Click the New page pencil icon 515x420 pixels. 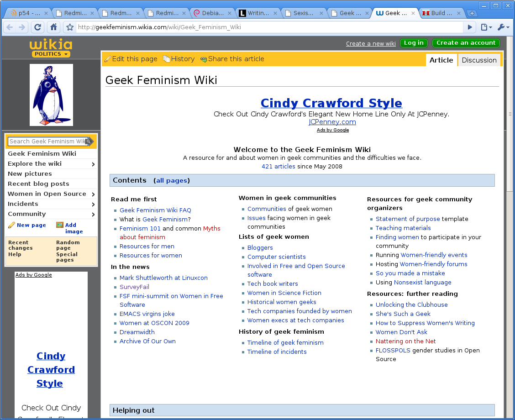pos(11,225)
